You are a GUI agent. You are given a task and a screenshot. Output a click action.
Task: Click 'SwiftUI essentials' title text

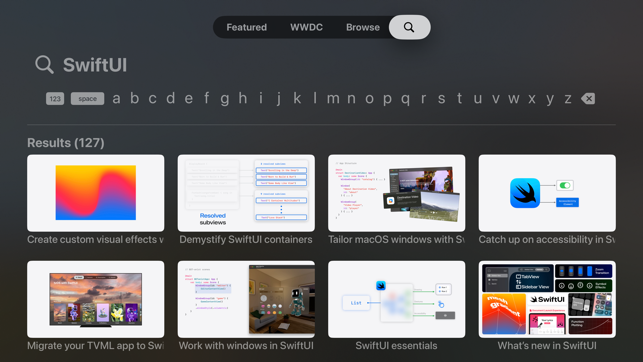pyautogui.click(x=396, y=346)
